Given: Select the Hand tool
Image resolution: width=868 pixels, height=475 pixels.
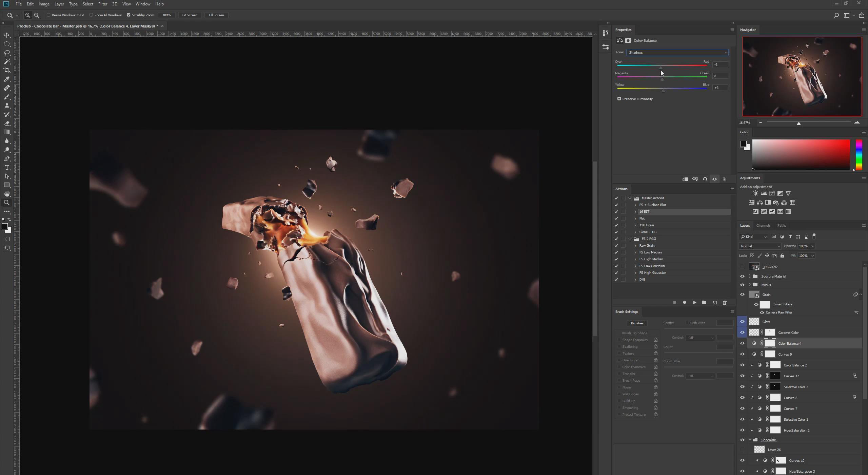Looking at the screenshot, I should coord(7,194).
